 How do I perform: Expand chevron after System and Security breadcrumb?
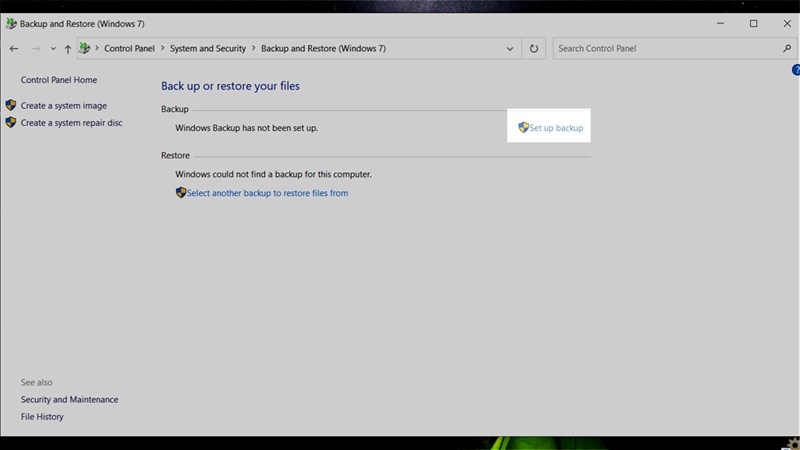[x=254, y=48]
